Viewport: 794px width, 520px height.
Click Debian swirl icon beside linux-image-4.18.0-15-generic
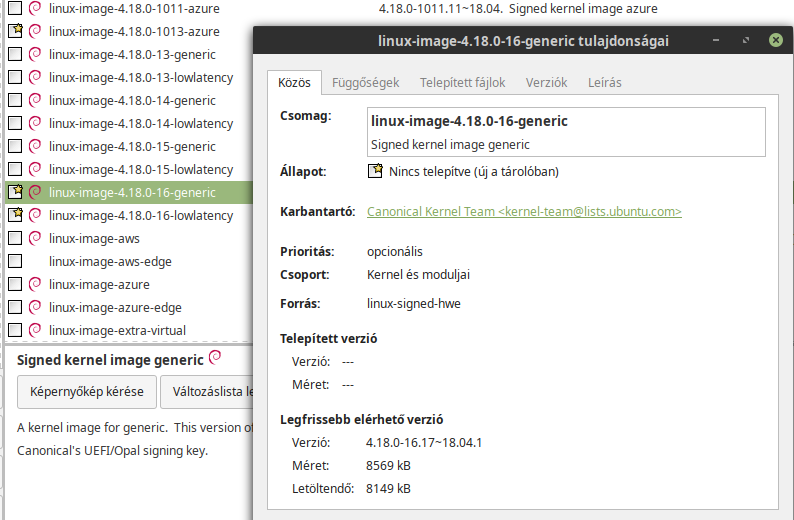pos(35,146)
